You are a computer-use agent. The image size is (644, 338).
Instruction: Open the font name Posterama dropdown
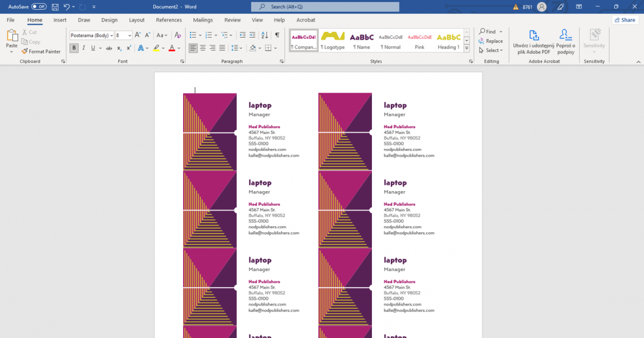tap(112, 35)
